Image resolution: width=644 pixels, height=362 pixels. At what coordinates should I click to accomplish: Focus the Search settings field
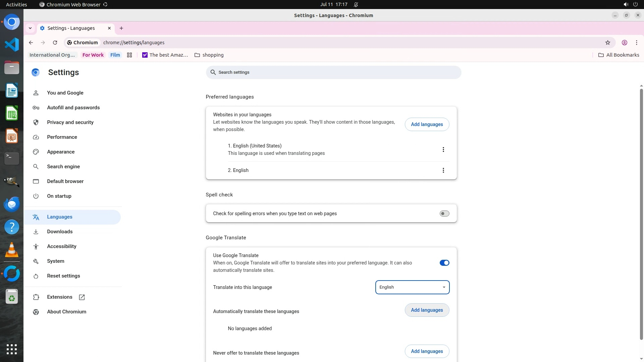[333, 72]
